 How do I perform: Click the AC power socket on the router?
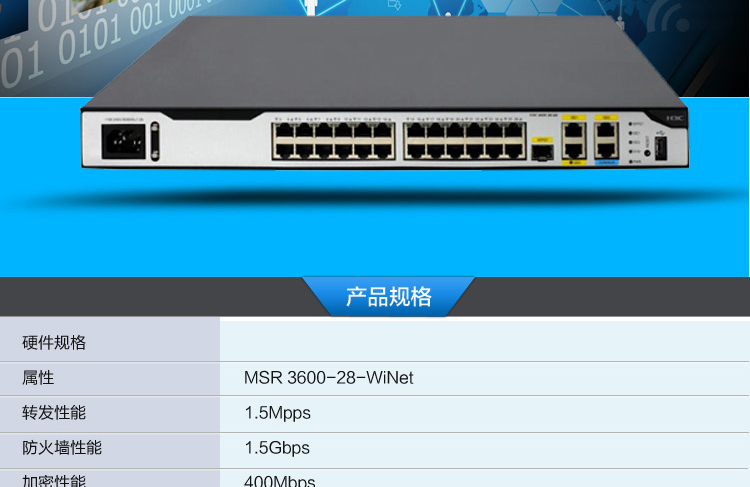coord(123,142)
